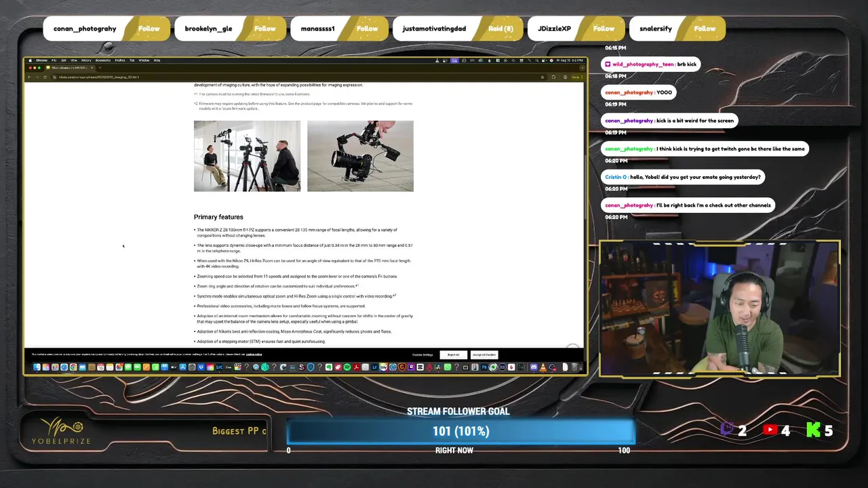Select the "YOOO" chat message
The image size is (868, 488).
coord(638,92)
